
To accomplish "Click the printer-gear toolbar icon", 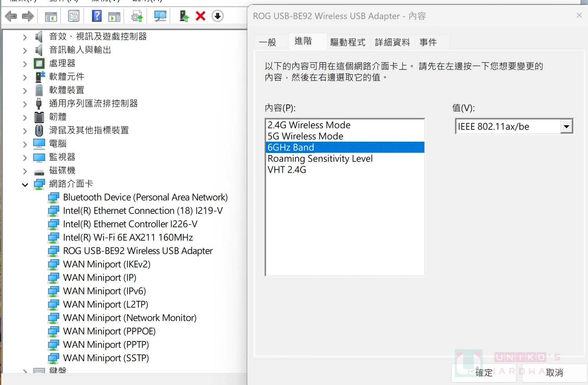I will (x=137, y=16).
